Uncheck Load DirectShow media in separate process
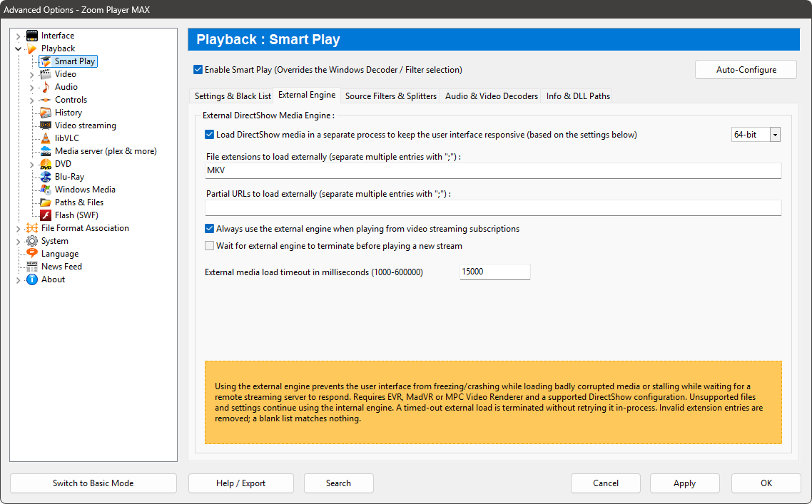 [x=209, y=135]
